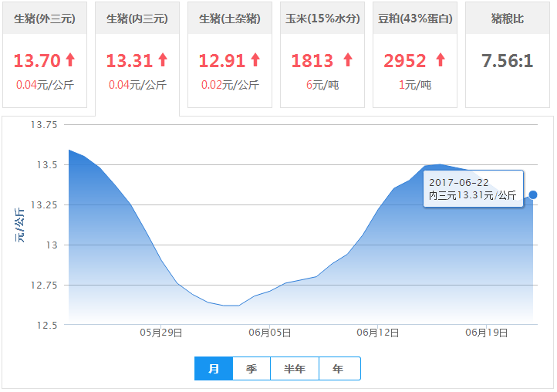The width and height of the screenshot is (557, 392).
Task: Click red up arrow beside 13.31 price
Action: [163, 59]
